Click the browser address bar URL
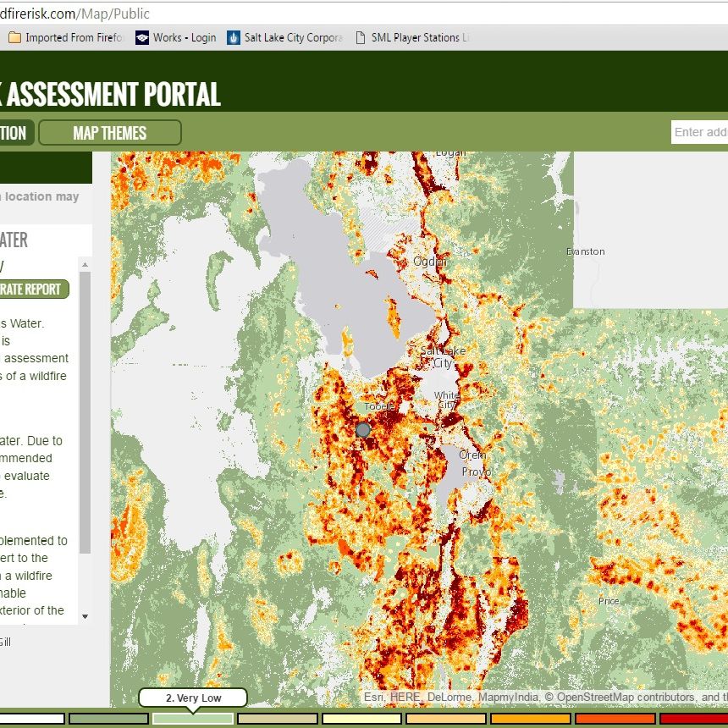The image size is (728, 728). [x=76, y=14]
